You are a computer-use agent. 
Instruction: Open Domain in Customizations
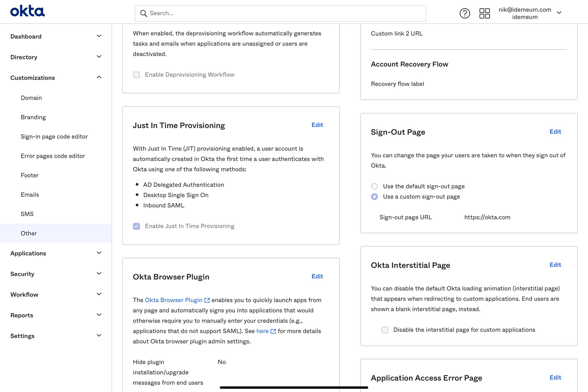(x=31, y=98)
